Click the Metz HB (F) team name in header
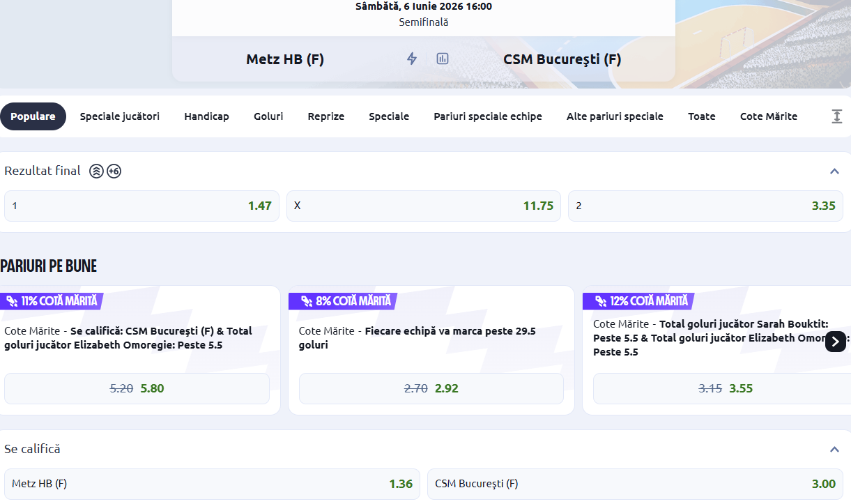This screenshot has height=504, width=851. pyautogui.click(x=285, y=59)
